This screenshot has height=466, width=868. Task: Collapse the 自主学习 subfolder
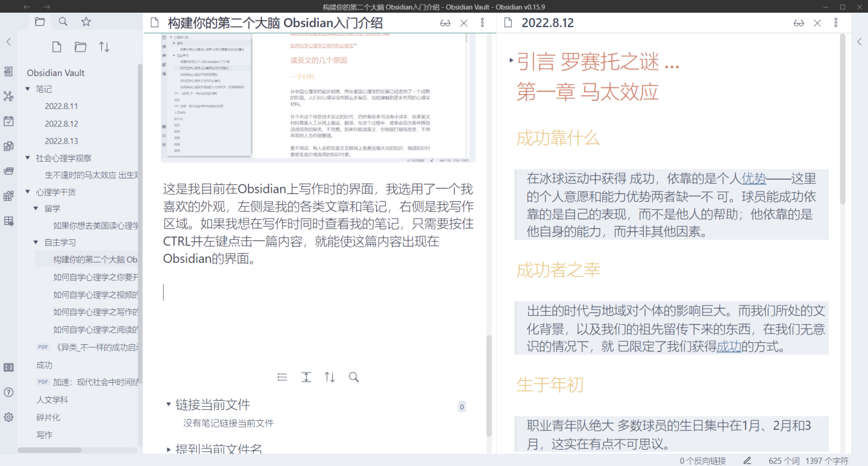click(36, 242)
